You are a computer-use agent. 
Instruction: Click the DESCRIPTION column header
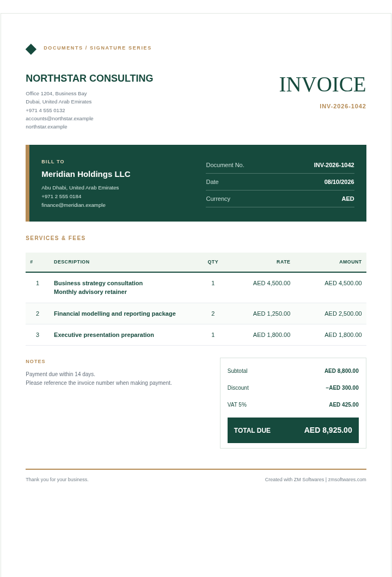coord(72,262)
